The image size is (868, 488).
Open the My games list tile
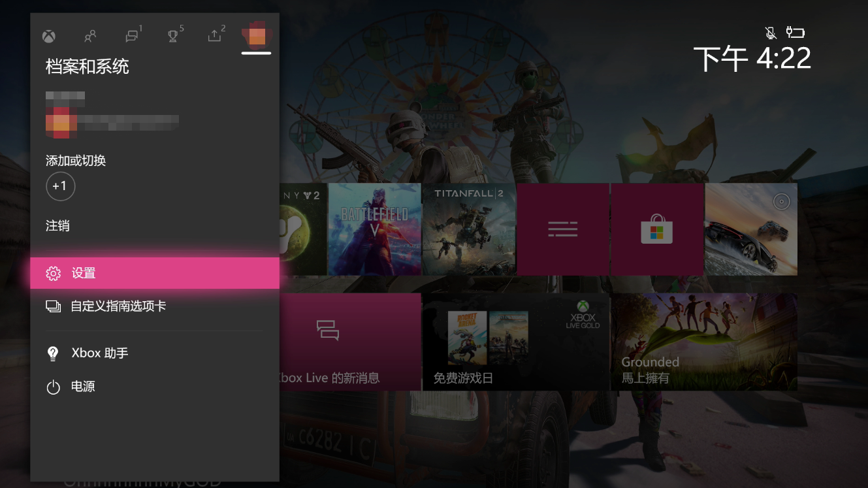point(563,229)
